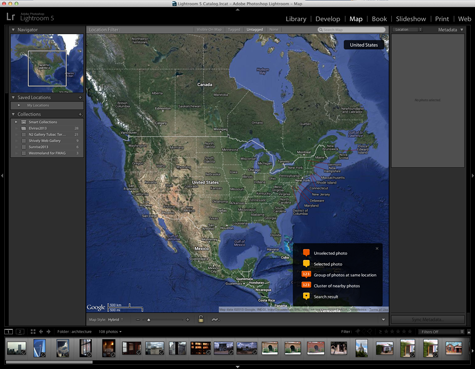The width and height of the screenshot is (475, 369).
Task: Click the map zoom slider handle
Action: pyautogui.click(x=149, y=320)
